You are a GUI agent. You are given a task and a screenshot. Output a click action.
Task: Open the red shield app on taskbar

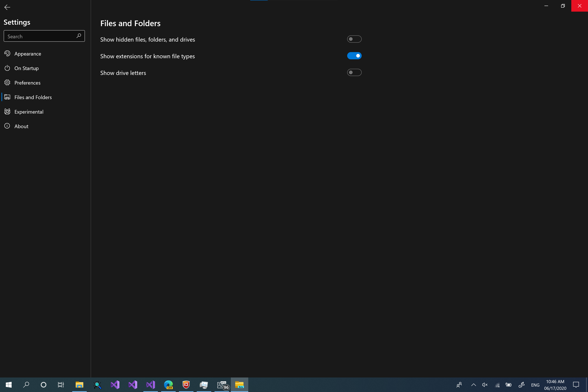coord(186,385)
